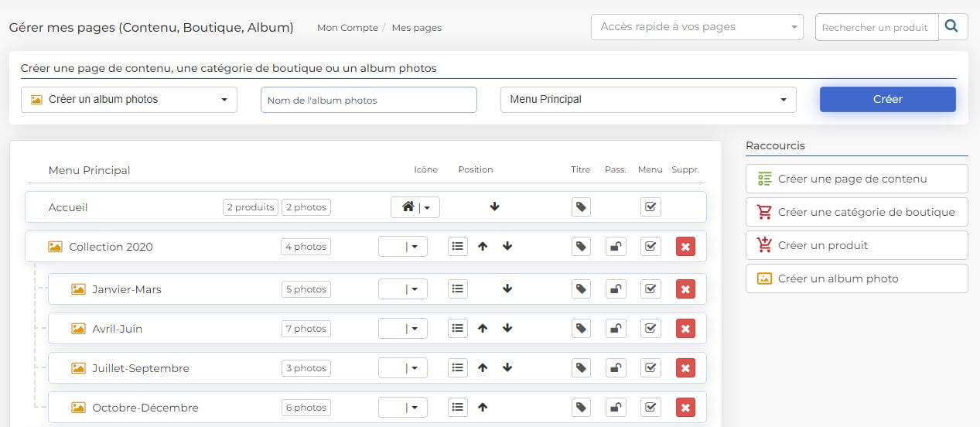Move Avril-Juin album up
The height and width of the screenshot is (427, 980).
[483, 329]
